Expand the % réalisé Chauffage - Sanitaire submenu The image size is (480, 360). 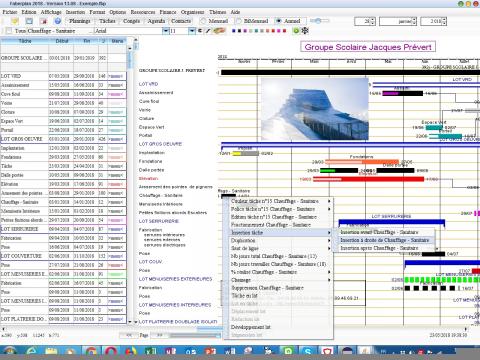pos(280,272)
